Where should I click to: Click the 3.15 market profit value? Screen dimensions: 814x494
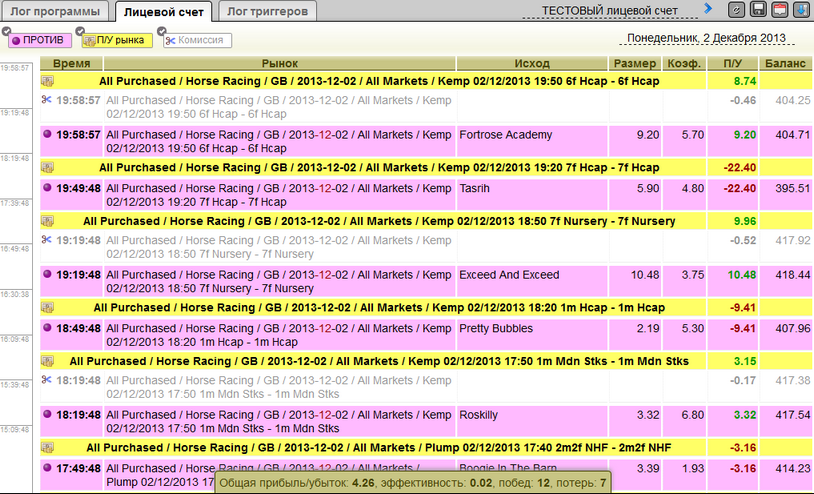click(745, 361)
